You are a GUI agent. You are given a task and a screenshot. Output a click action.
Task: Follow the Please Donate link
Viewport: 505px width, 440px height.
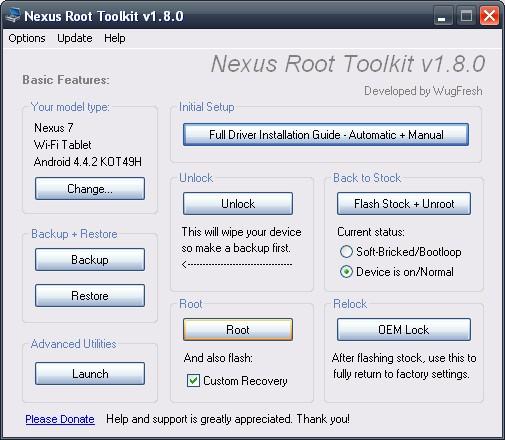pos(60,419)
